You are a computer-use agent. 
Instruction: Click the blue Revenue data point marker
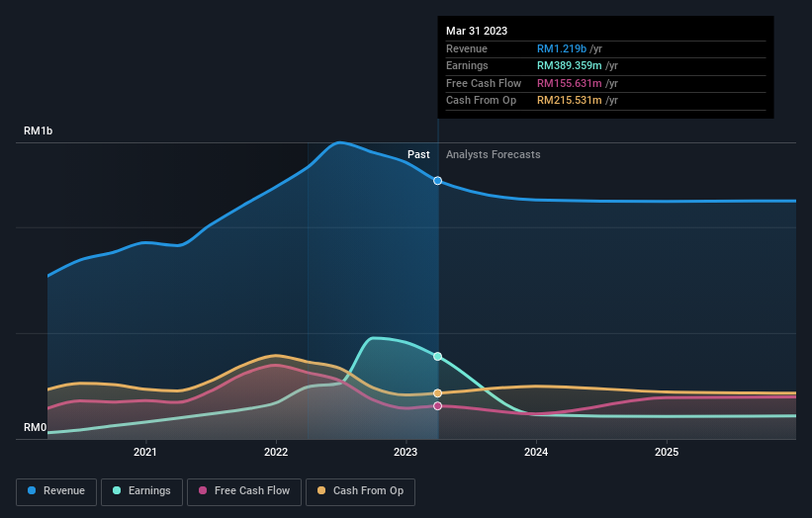tap(437, 181)
